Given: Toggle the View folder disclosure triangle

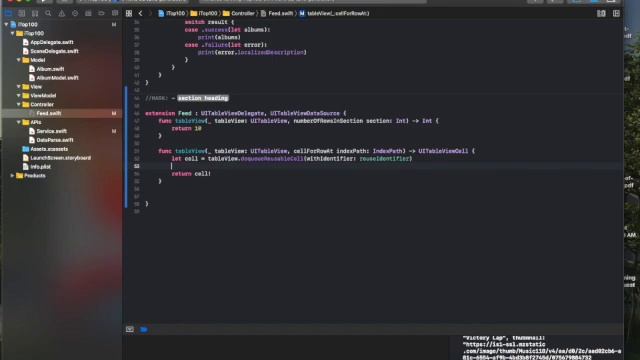Looking at the screenshot, I should [18, 87].
